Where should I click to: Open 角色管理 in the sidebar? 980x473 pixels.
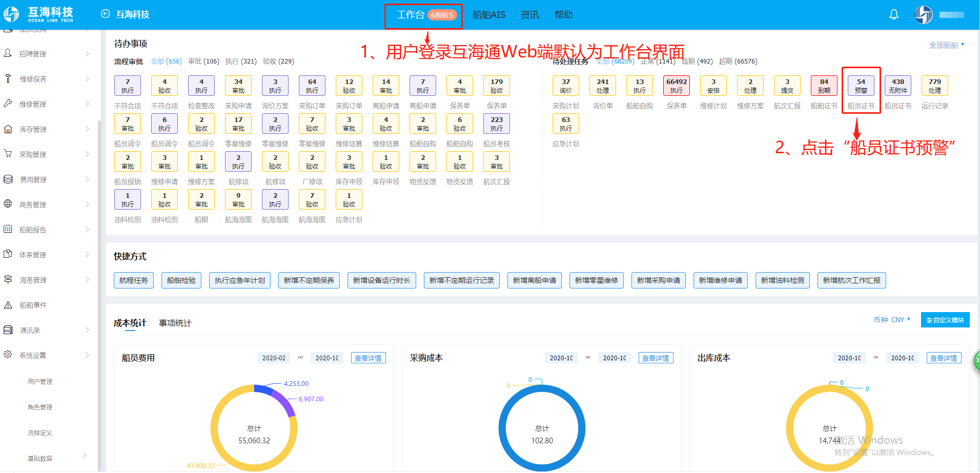click(x=40, y=407)
